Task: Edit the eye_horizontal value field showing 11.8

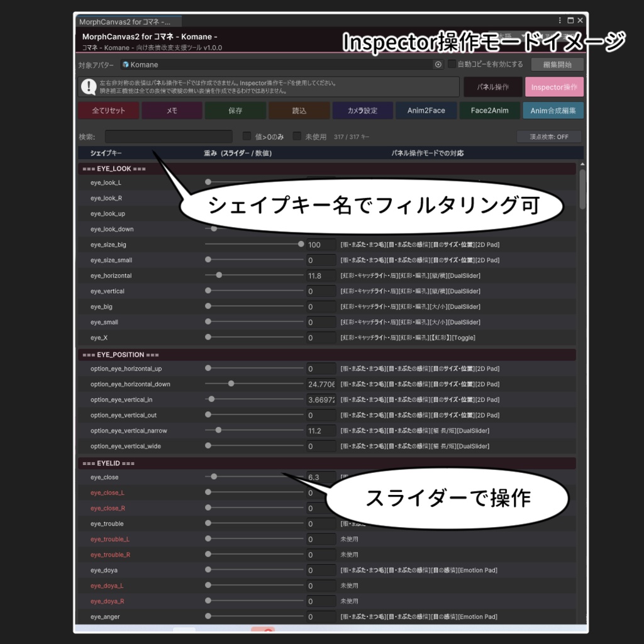Action: pos(321,275)
